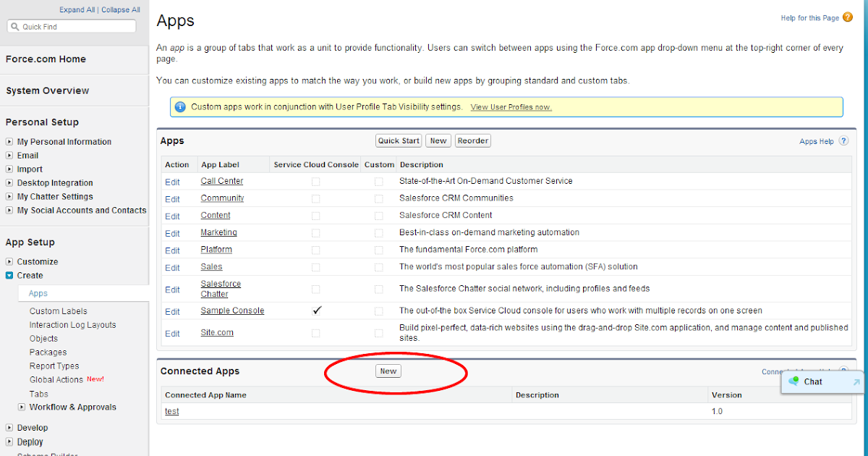Open Packages in the sidebar

click(48, 352)
